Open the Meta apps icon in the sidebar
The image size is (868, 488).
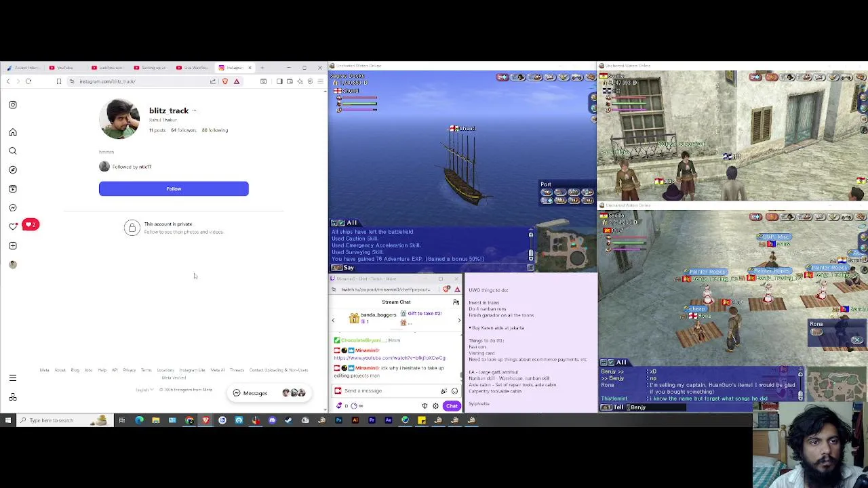click(13, 397)
